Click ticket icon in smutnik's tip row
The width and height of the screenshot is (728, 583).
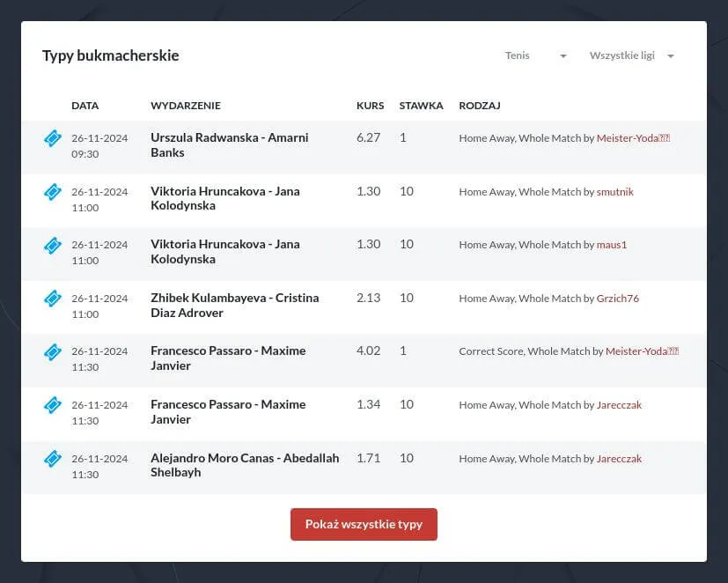click(x=53, y=192)
